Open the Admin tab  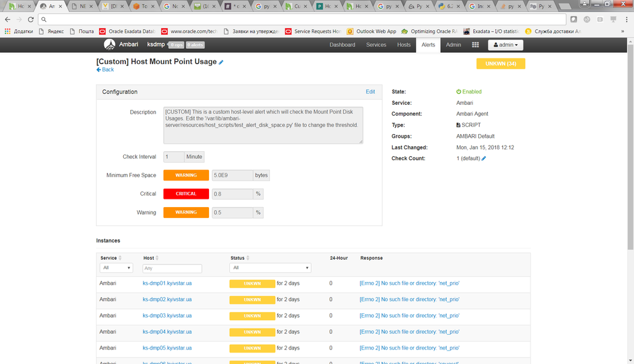(453, 45)
